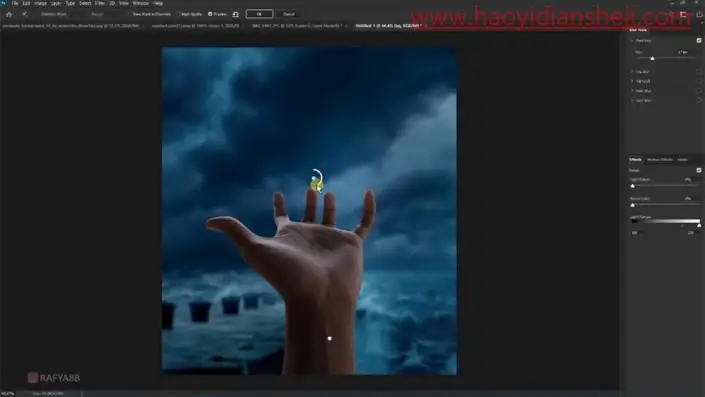This screenshot has height=397, width=705.
Task: Click the Blur value input field
Action: click(685, 52)
